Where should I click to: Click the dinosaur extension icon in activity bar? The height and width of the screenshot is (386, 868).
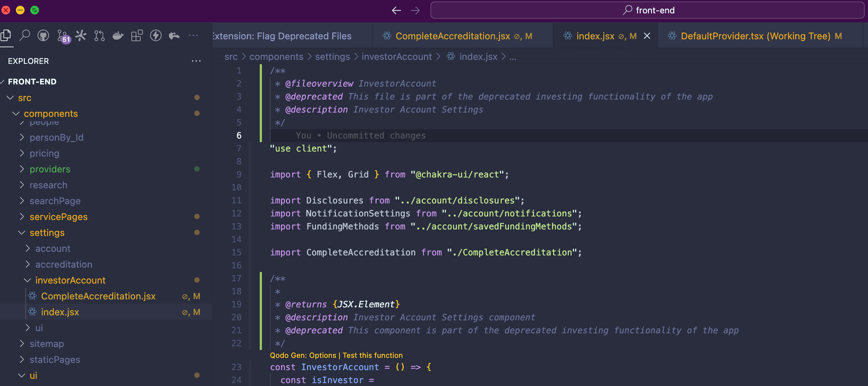pos(174,36)
